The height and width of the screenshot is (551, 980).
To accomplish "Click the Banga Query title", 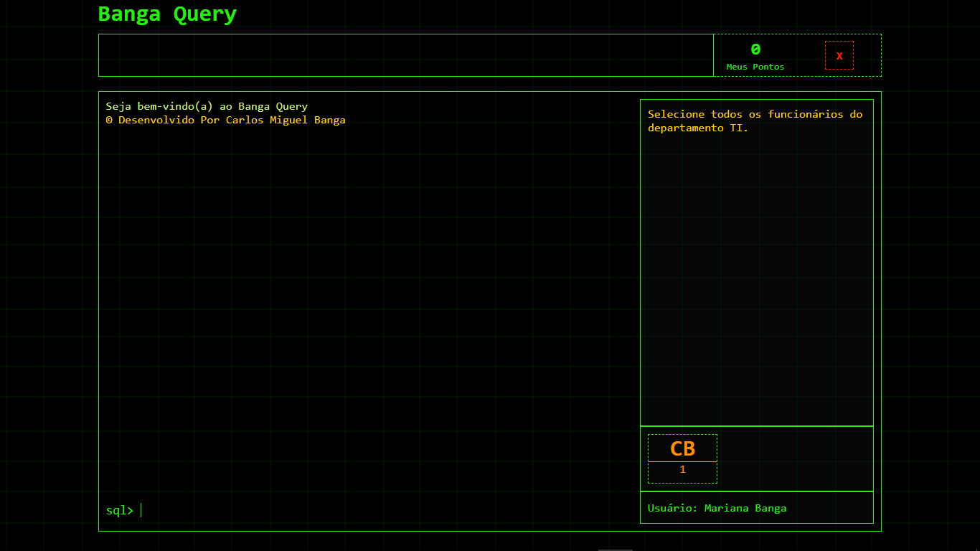I will [x=167, y=14].
